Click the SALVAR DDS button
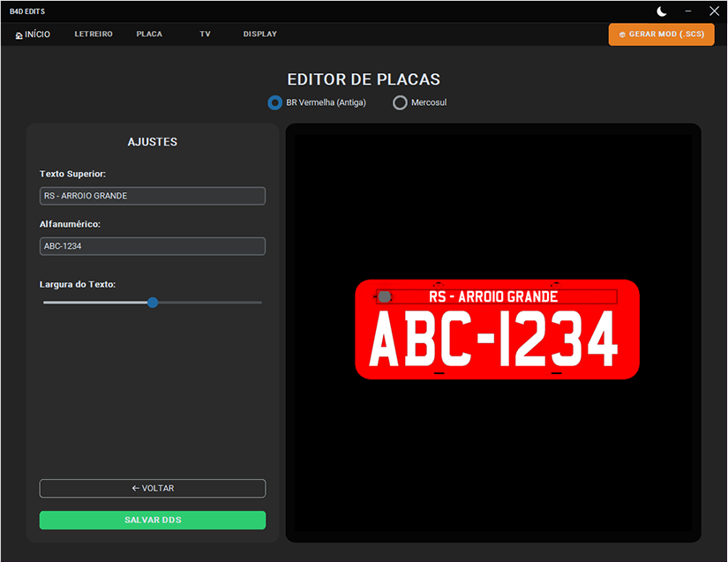 [x=153, y=521]
